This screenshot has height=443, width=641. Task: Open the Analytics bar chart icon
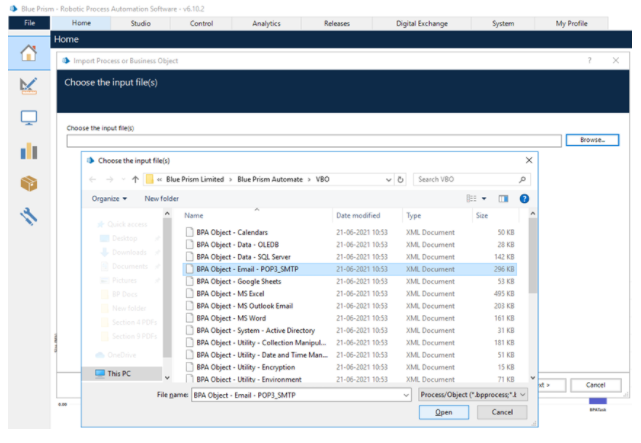click(x=29, y=151)
